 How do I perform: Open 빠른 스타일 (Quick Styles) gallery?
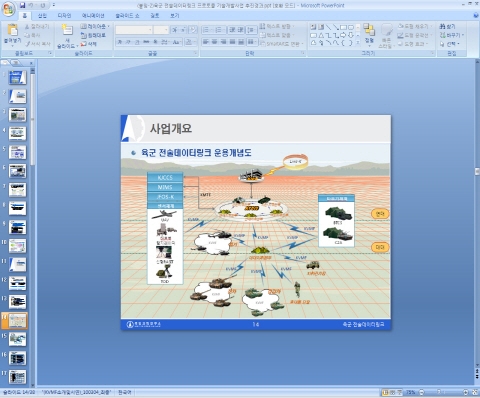point(386,36)
